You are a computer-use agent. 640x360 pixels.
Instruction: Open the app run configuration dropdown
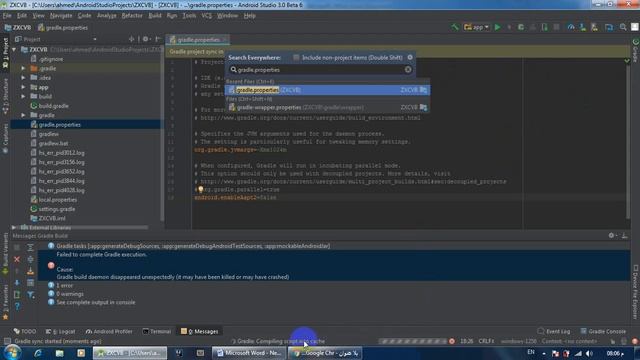pyautogui.click(x=476, y=27)
